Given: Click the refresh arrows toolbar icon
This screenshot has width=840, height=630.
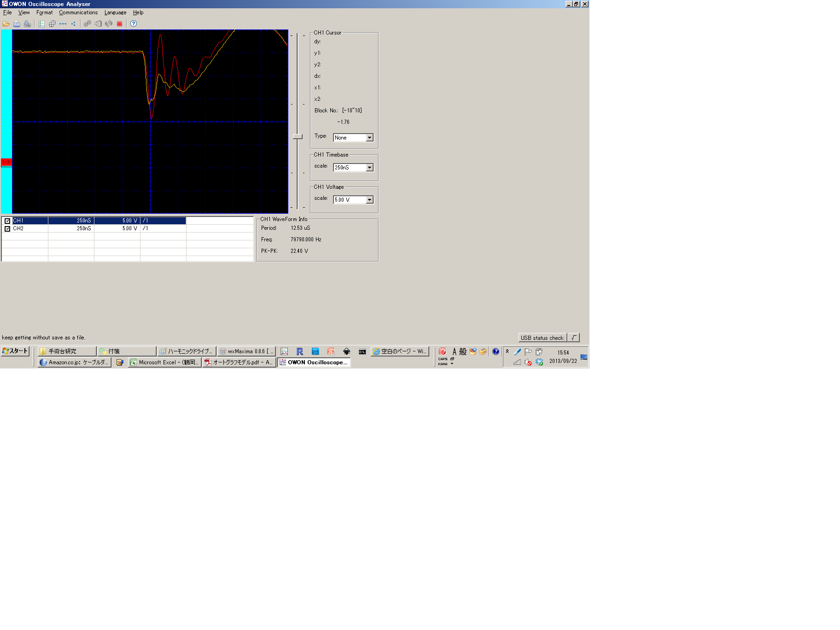Looking at the screenshot, I should coord(109,23).
